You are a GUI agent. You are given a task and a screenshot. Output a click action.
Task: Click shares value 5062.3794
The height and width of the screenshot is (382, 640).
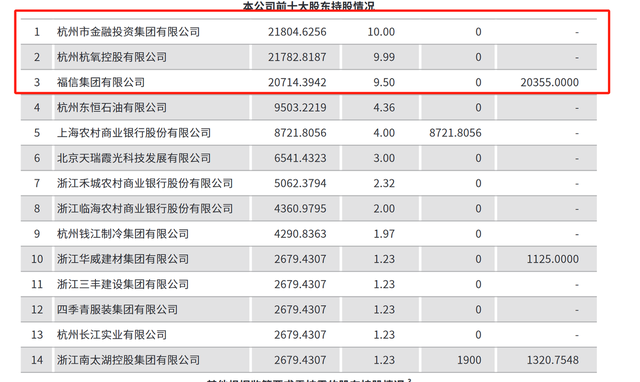click(x=300, y=184)
